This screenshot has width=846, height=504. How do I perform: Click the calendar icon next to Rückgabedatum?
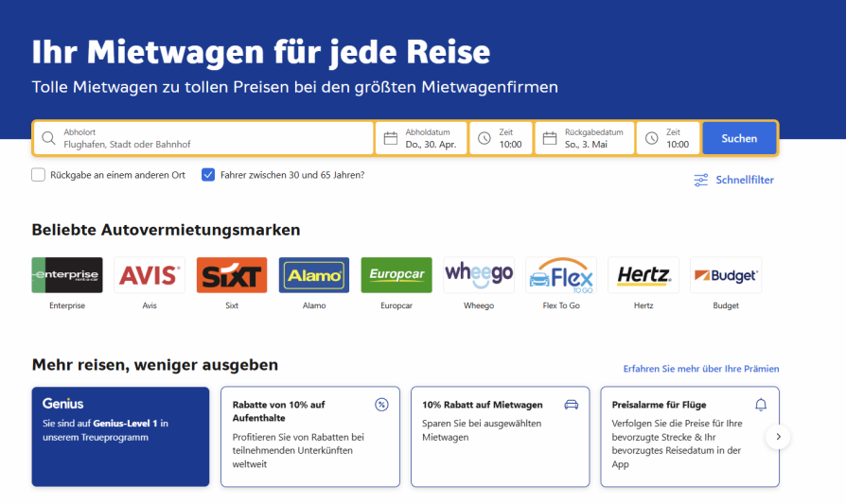[550, 138]
